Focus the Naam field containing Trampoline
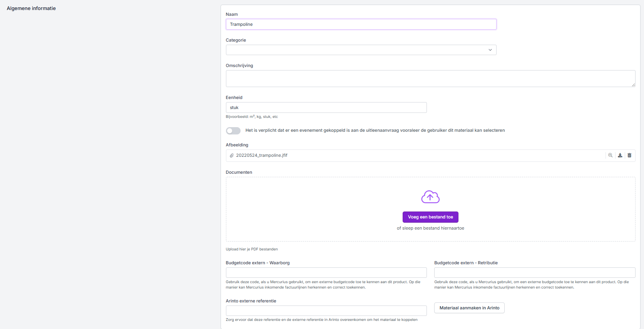 [x=361, y=24]
